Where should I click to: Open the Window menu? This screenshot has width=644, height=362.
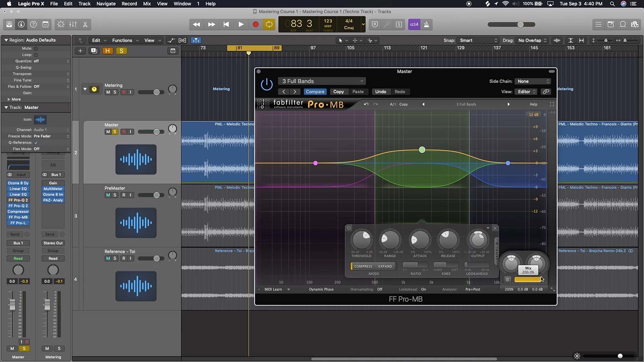tap(182, 4)
